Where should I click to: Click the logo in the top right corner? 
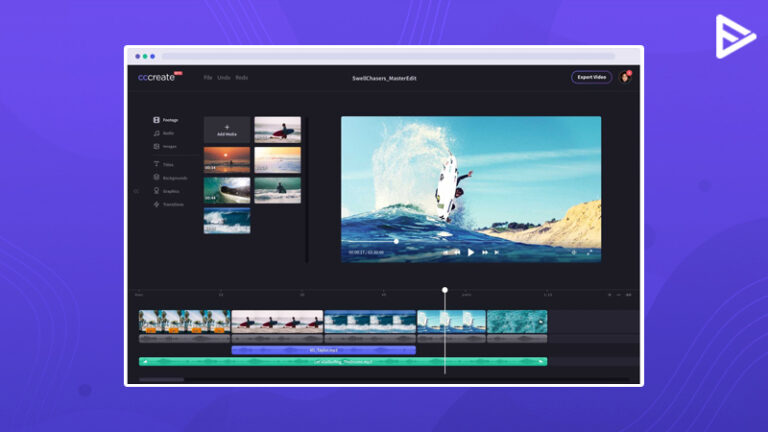point(735,37)
